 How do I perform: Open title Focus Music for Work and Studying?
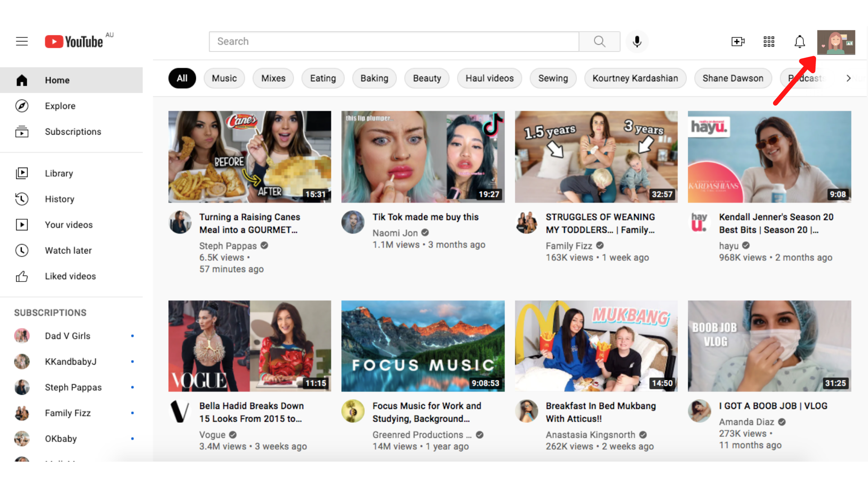tap(427, 413)
